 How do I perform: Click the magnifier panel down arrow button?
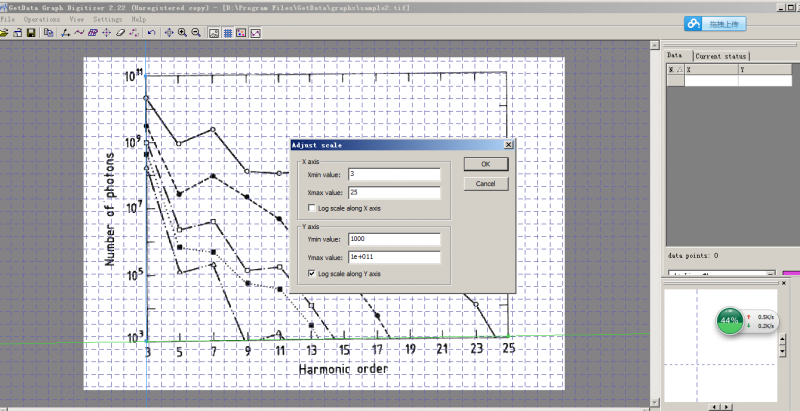click(x=782, y=353)
